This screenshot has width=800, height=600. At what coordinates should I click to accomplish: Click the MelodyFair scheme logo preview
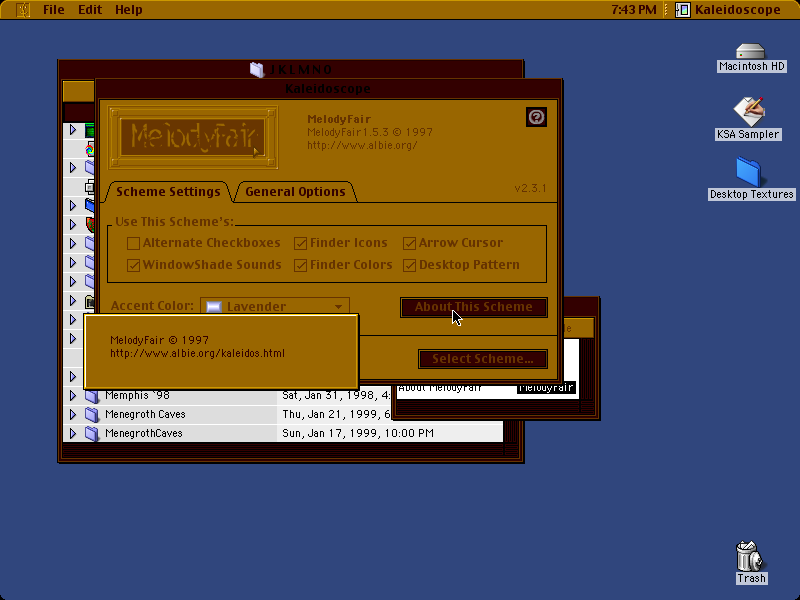point(193,137)
